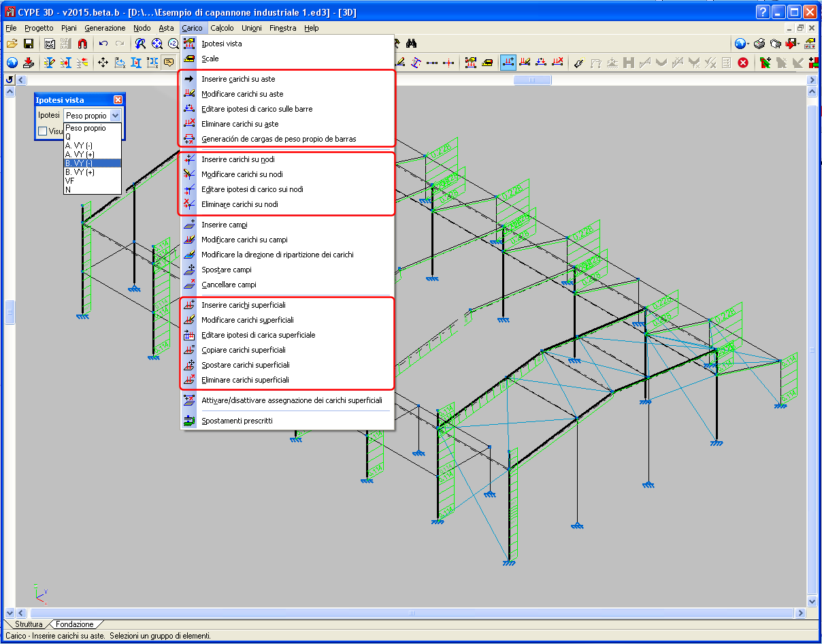Click the rotate-back arrow icon above viewport
This screenshot has width=822, height=644.
pos(10,80)
